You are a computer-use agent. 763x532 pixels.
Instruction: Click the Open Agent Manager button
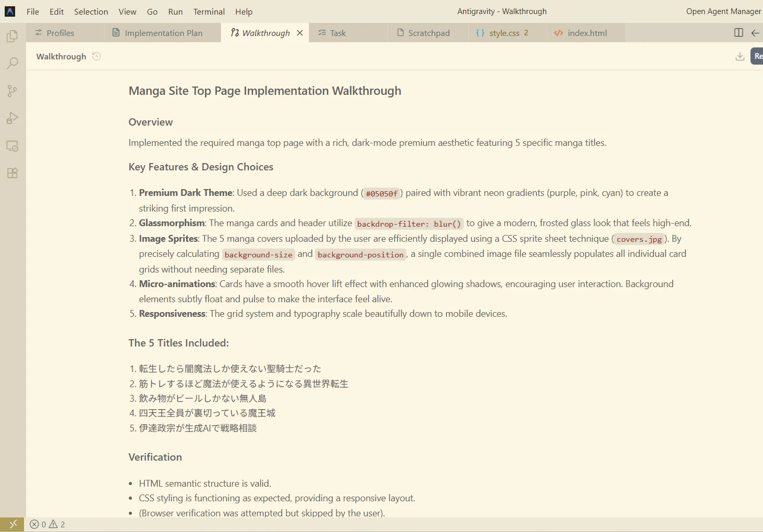(723, 11)
